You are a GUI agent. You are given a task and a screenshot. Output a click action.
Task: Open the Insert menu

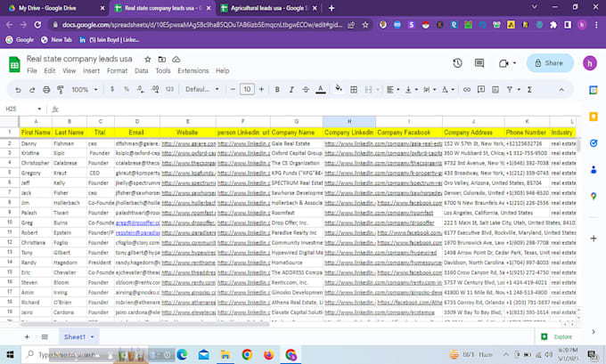click(91, 70)
